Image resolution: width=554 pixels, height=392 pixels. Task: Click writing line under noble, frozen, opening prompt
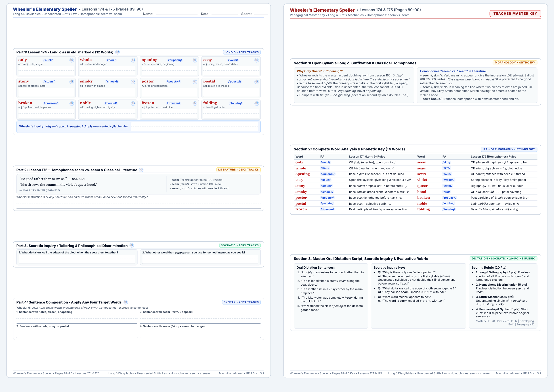tap(77, 319)
